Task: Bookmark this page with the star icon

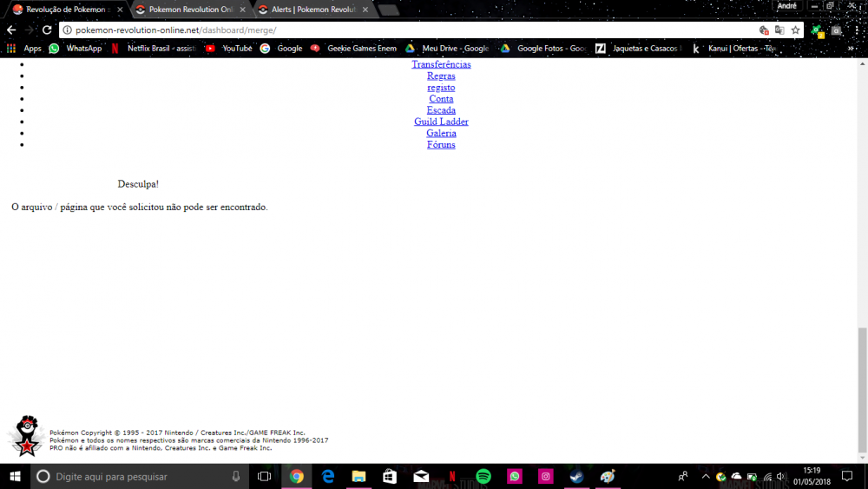Action: click(x=795, y=30)
